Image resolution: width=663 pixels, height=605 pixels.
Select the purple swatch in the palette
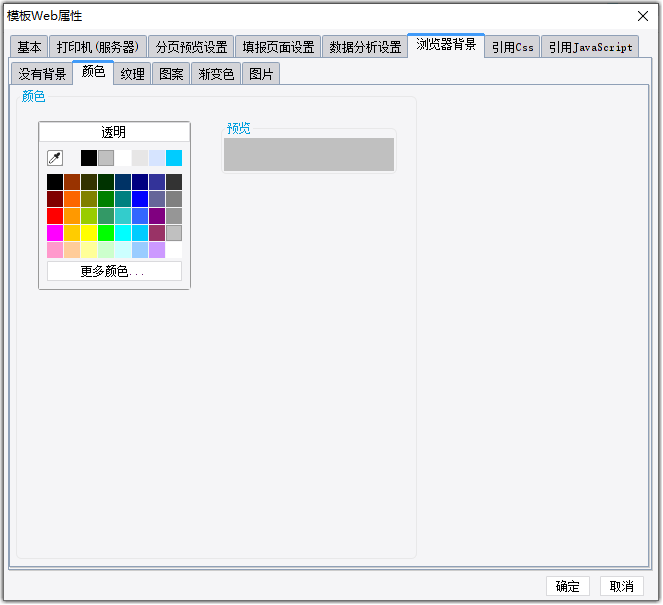tap(157, 216)
